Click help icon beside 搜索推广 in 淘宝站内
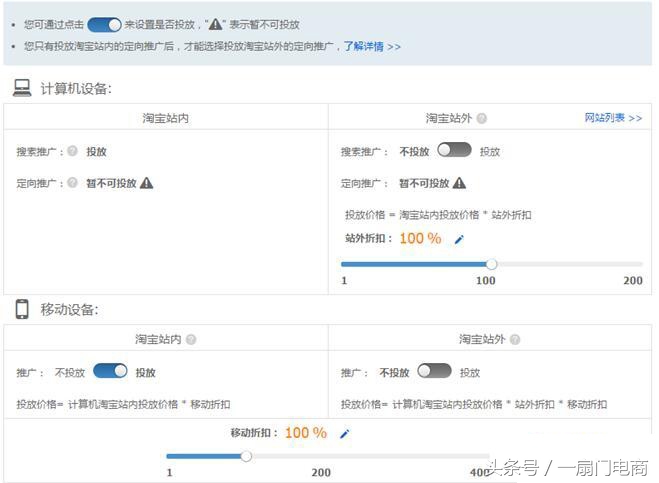 click(72, 150)
